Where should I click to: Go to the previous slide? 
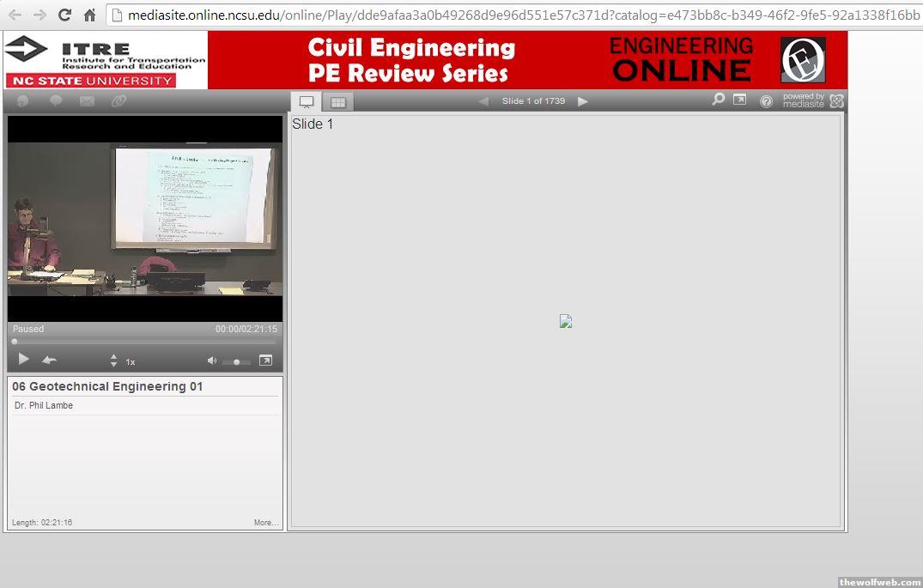click(483, 101)
